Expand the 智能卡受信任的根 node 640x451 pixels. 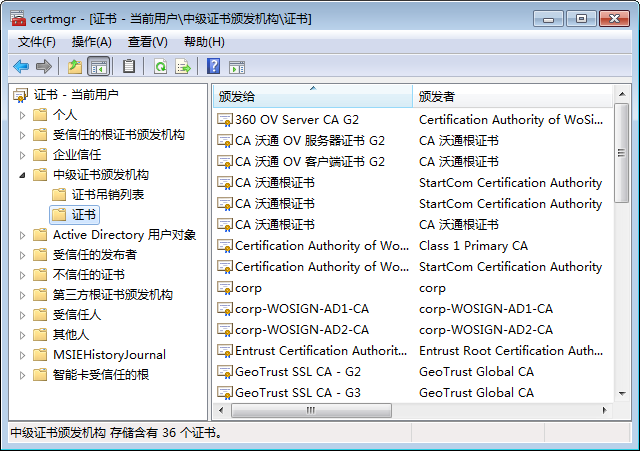click(23, 375)
